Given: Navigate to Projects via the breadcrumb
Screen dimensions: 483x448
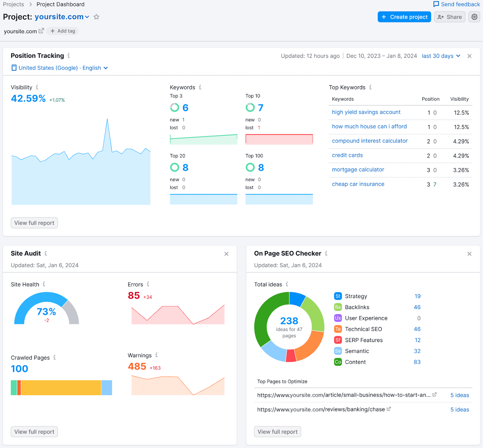Looking at the screenshot, I should [13, 4].
